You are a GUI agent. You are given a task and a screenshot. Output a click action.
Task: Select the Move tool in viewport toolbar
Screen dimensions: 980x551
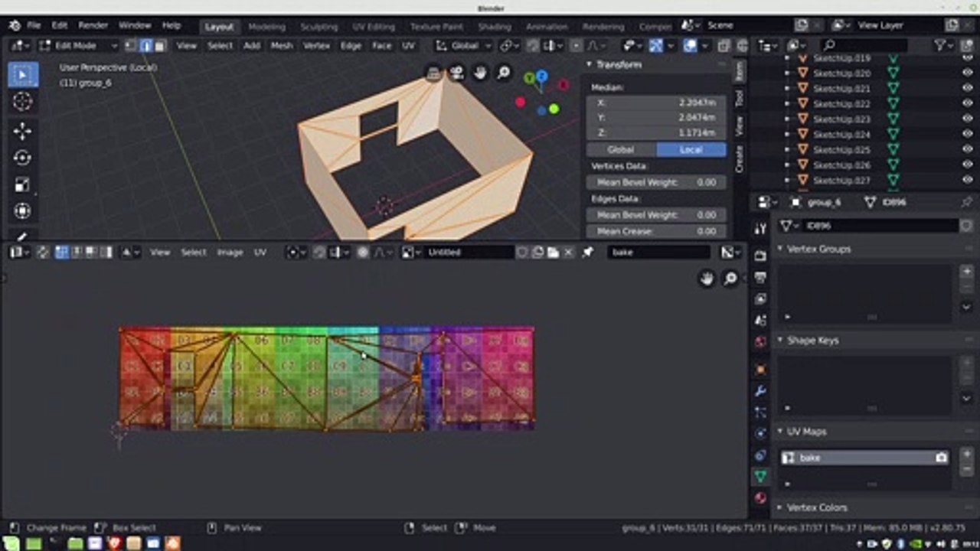pyautogui.click(x=23, y=131)
